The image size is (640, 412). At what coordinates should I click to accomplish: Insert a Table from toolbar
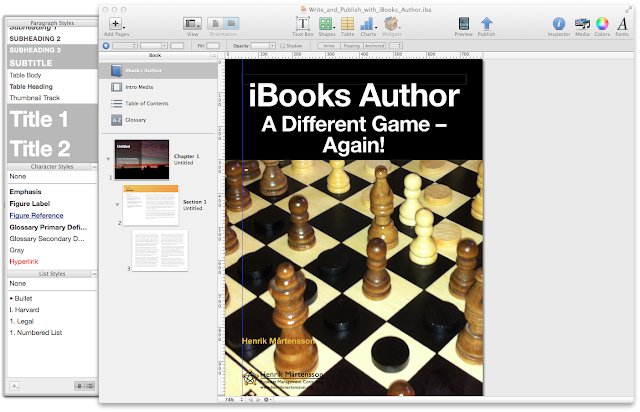347,24
